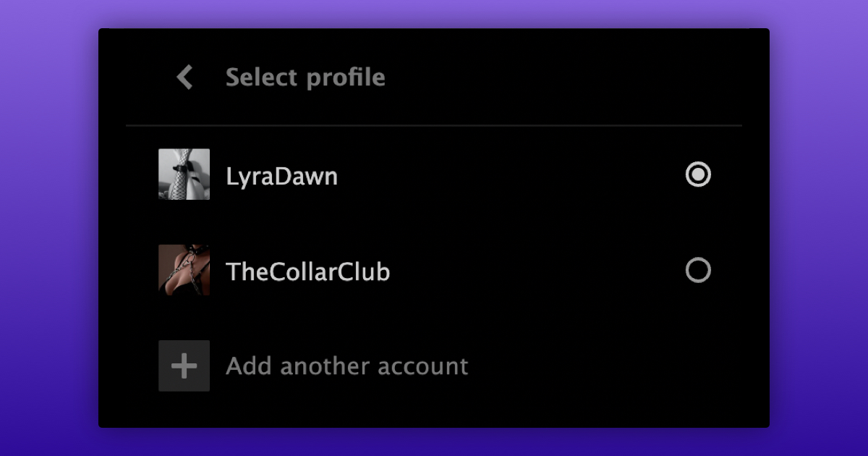Screen dimensions: 868x456
Task: Click the Select profile header title
Action: 305,77
